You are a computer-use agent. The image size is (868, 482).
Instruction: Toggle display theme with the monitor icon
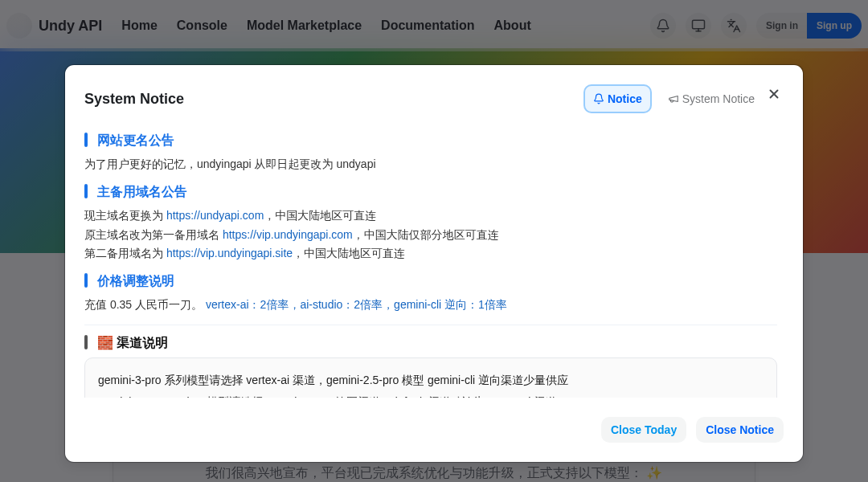pos(698,25)
